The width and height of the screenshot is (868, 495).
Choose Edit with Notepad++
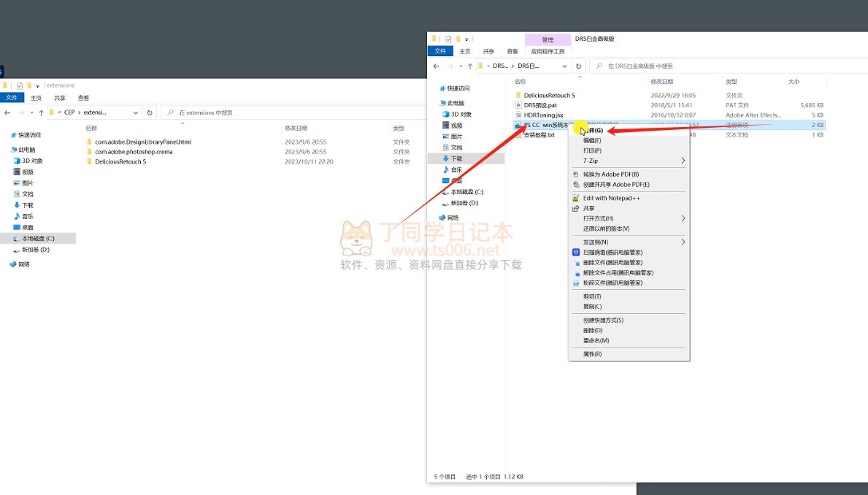[611, 199]
